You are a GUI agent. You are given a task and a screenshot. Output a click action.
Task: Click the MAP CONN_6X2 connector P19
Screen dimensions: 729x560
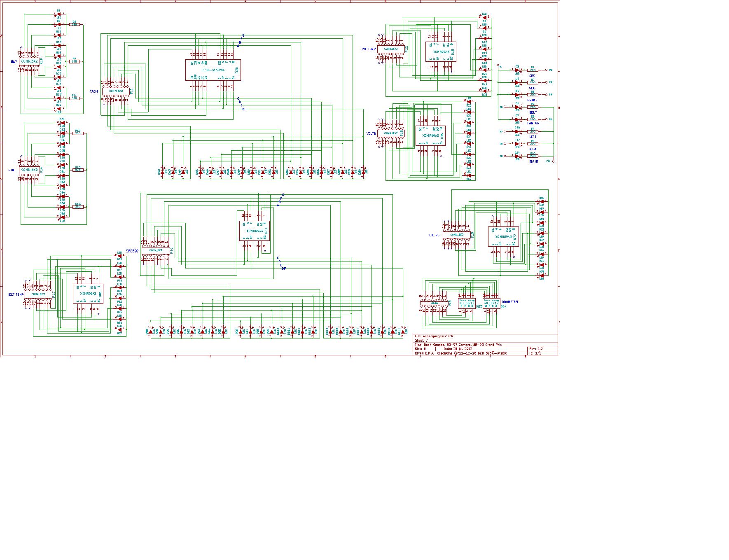pos(30,61)
